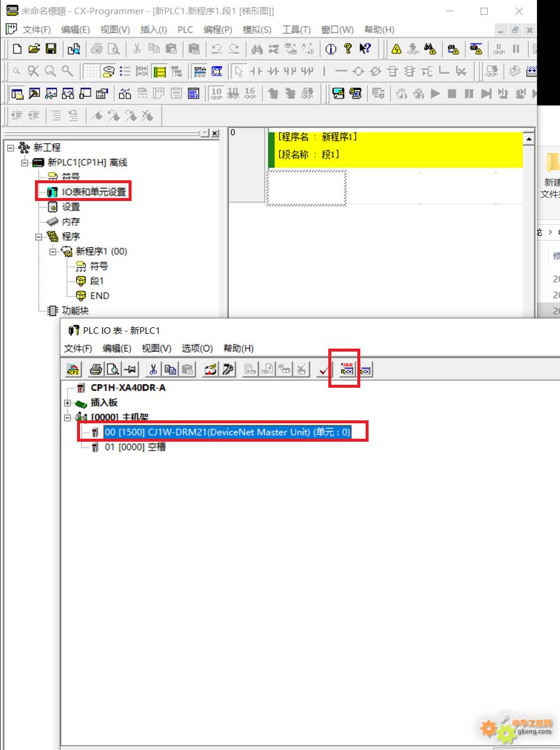Expand the 插入板 node in IO table

click(68, 403)
